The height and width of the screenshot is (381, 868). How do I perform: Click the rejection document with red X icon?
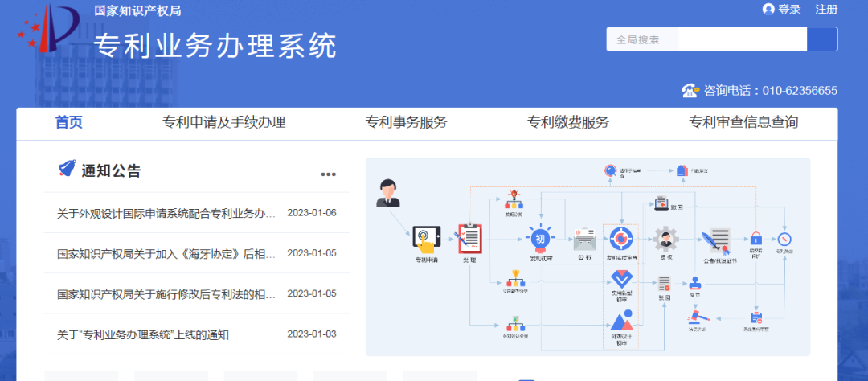(665, 284)
